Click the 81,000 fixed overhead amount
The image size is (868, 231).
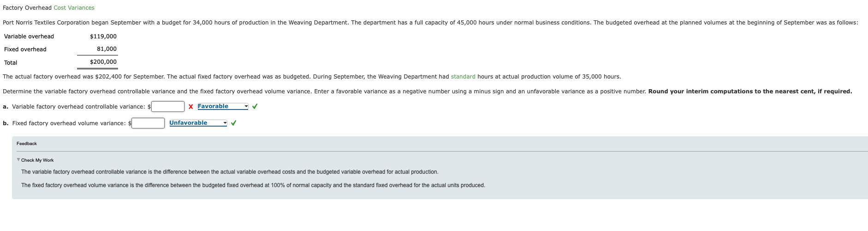coord(107,49)
